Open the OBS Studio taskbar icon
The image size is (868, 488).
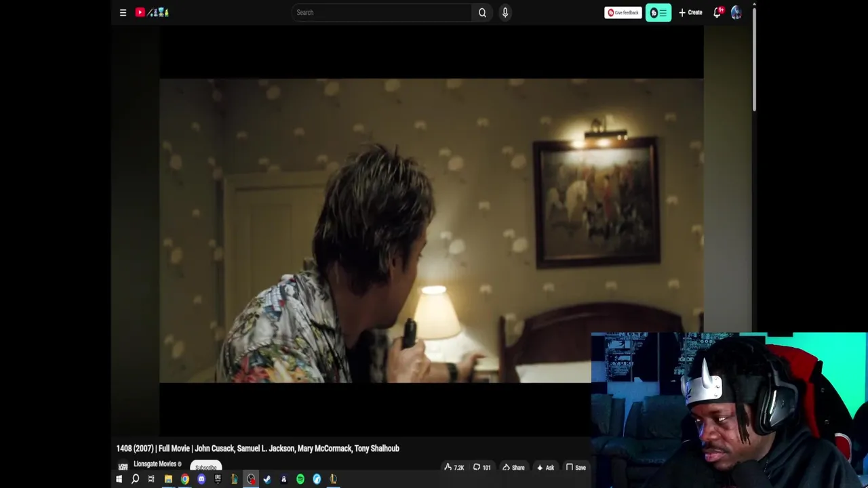pos(251,479)
